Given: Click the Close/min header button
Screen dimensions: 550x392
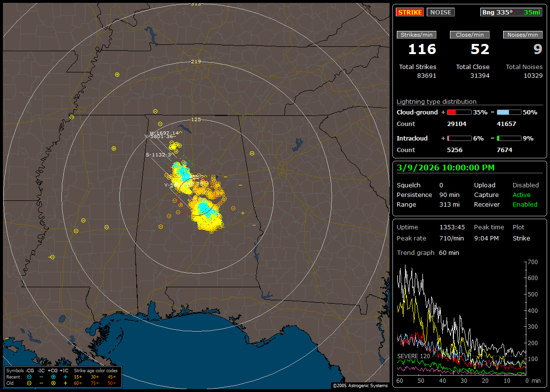Looking at the screenshot, I should coord(470,35).
